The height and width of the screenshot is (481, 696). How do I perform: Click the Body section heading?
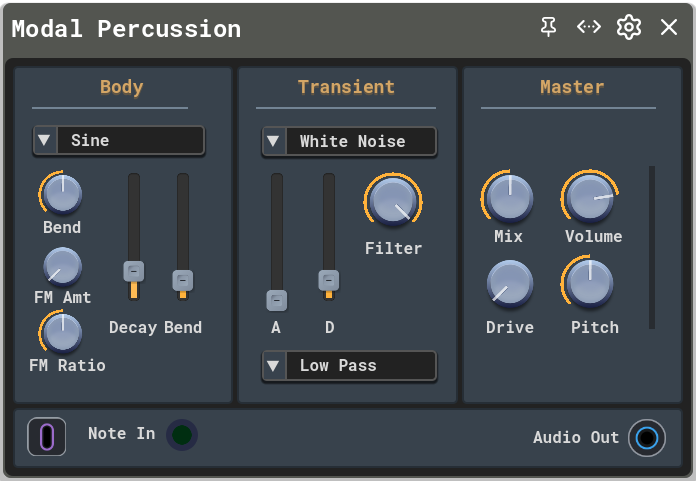(x=122, y=87)
